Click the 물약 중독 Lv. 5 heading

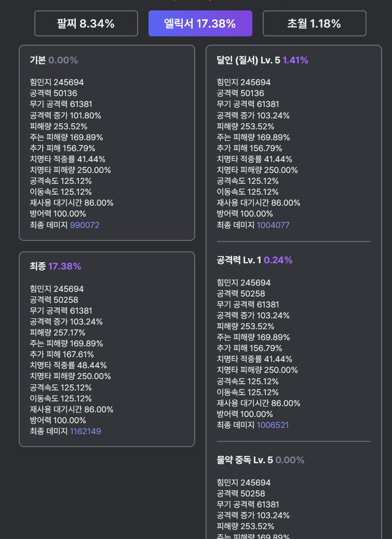(x=245, y=460)
